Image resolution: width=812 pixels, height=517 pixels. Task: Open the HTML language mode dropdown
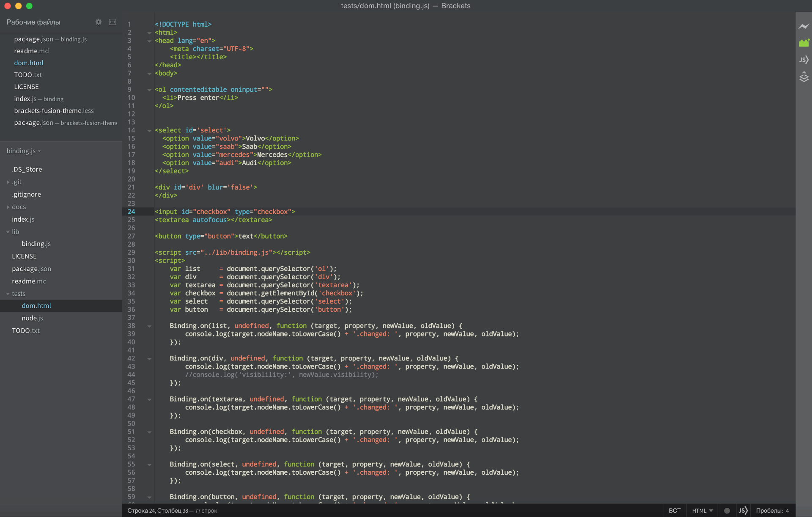702,511
